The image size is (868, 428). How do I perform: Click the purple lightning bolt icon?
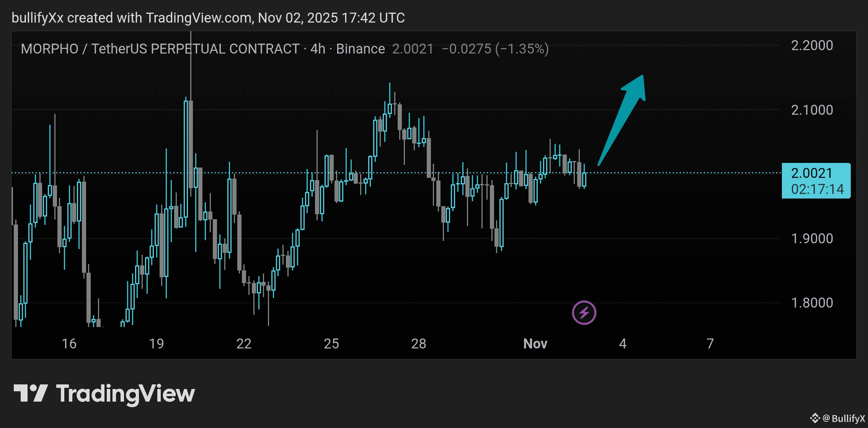(x=584, y=313)
